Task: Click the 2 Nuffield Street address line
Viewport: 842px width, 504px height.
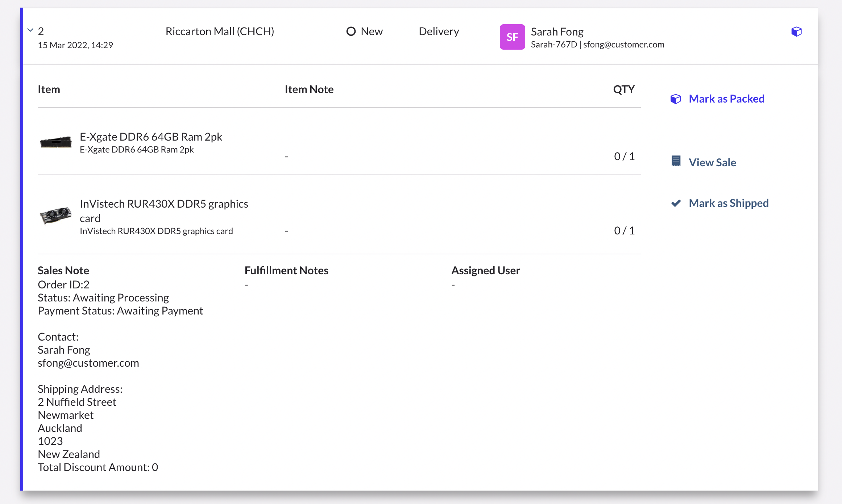Action: pos(77,402)
